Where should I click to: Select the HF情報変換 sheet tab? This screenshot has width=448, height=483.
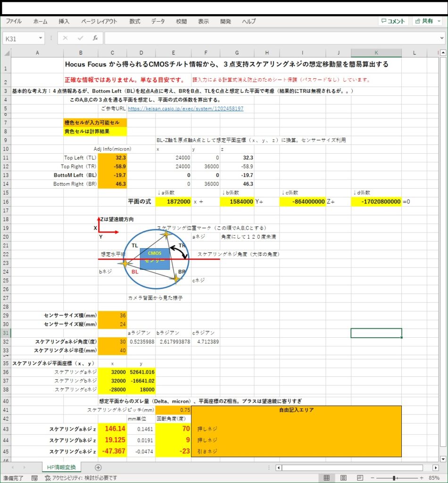pos(61,467)
